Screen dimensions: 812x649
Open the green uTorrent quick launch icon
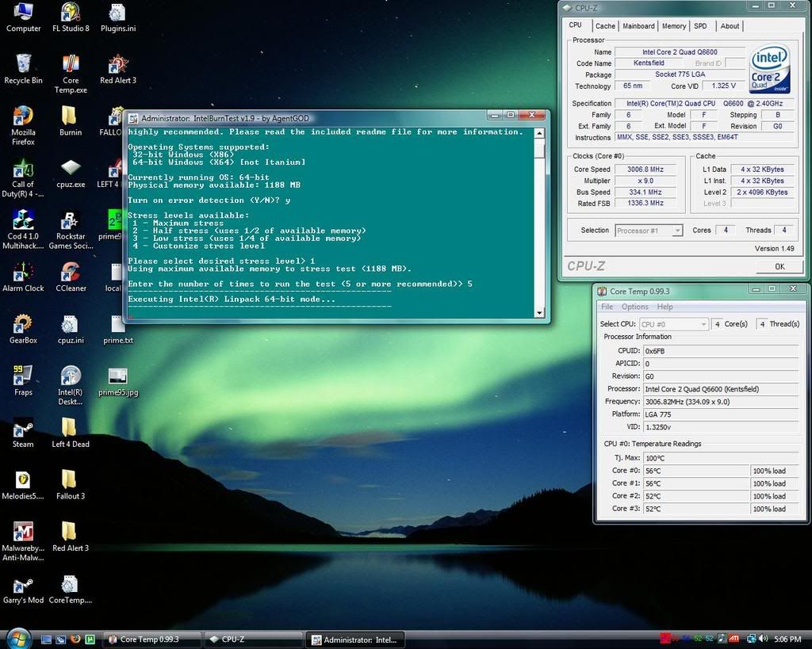pyautogui.click(x=90, y=639)
